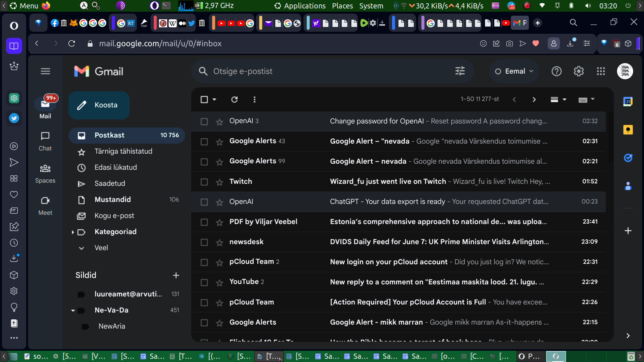The width and height of the screenshot is (644, 362).
Task: Go to next page of emails
Action: point(534,99)
